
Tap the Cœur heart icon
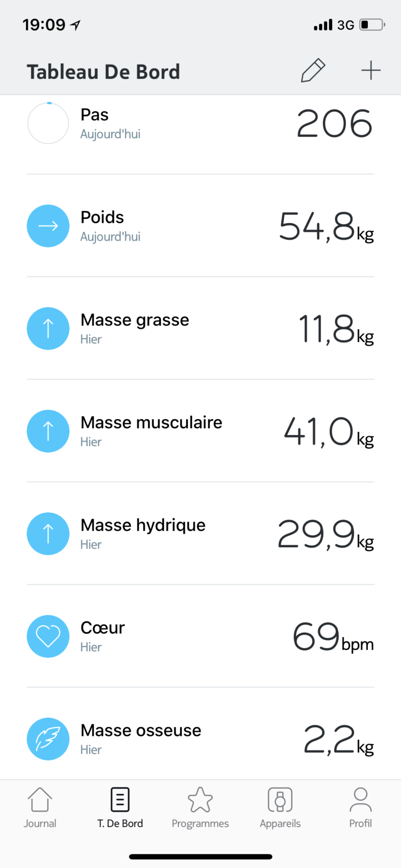click(x=48, y=636)
